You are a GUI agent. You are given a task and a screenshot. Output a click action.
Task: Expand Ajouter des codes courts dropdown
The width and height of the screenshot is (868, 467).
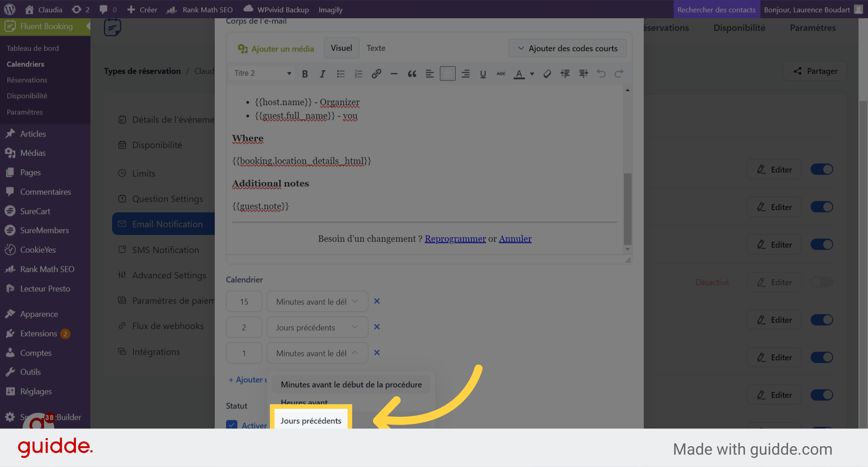(x=567, y=48)
